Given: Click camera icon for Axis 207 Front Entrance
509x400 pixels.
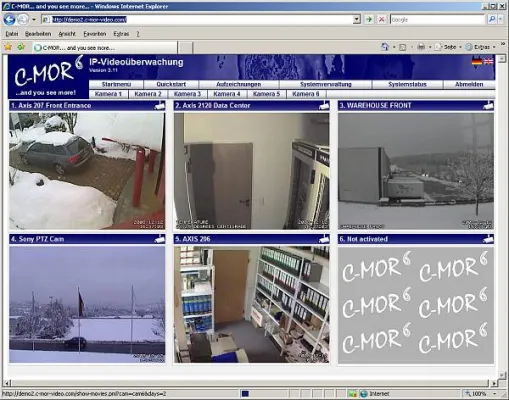Looking at the screenshot, I should (x=159, y=106).
